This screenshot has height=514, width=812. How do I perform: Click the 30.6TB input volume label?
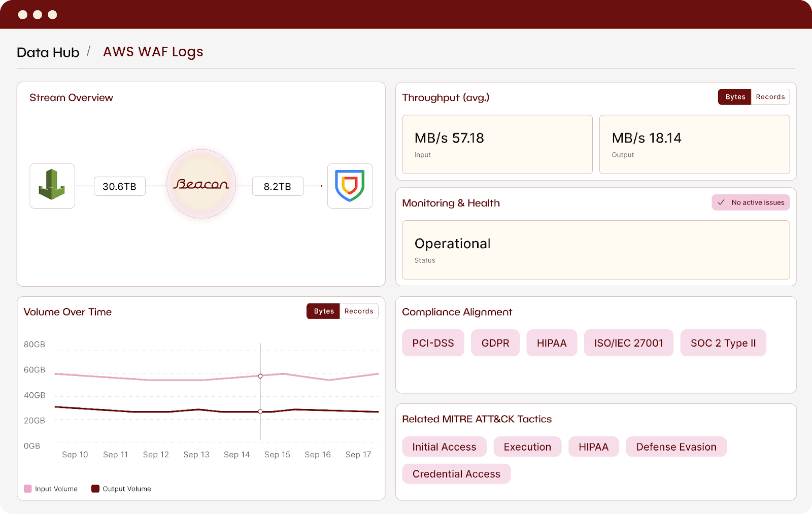coord(120,186)
